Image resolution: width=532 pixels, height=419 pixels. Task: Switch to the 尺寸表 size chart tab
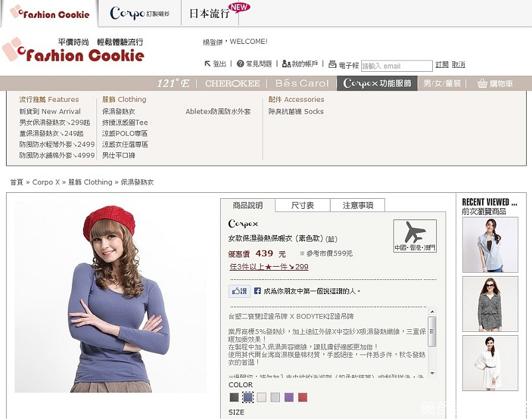pyautogui.click(x=303, y=206)
